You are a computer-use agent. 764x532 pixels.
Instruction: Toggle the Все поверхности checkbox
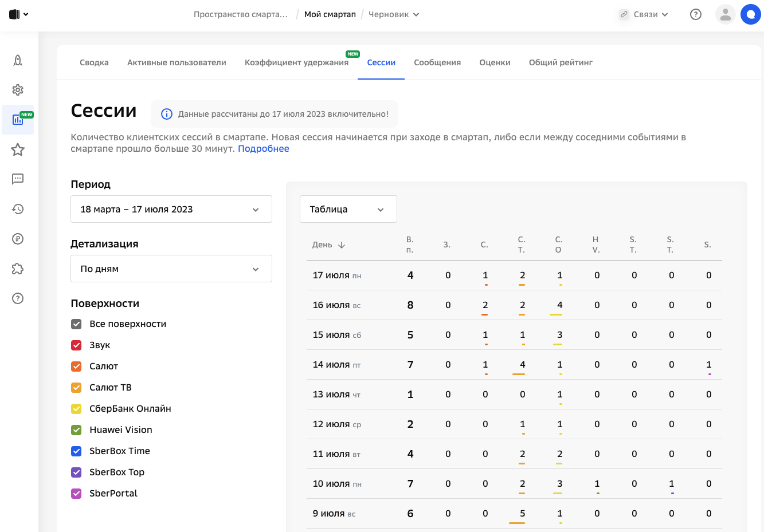(x=76, y=324)
